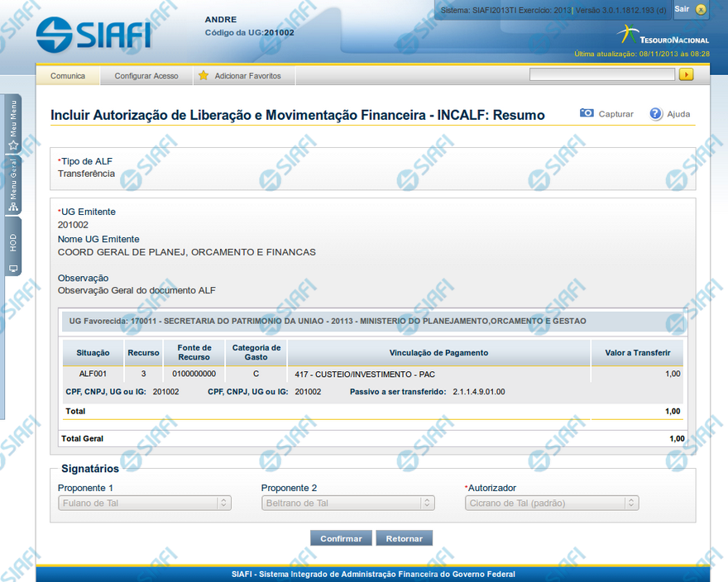The width and height of the screenshot is (728, 582).
Task: Click into the top search input field
Action: (602, 74)
